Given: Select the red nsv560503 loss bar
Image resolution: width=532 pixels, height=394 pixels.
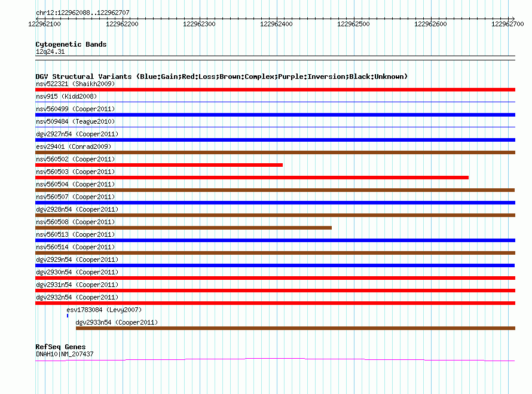Looking at the screenshot, I should coord(252,178).
